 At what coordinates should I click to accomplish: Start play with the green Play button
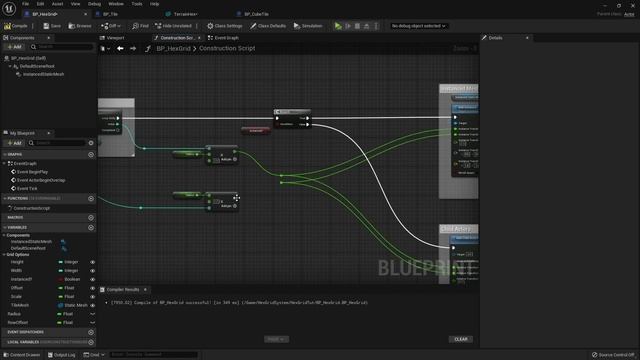point(338,26)
